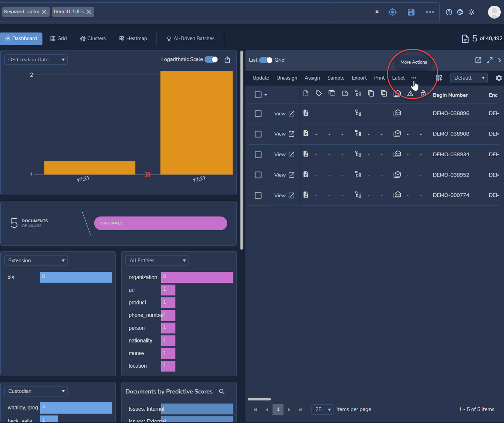Image resolution: width=504 pixels, height=423 pixels.
Task: Toggle the Logarithmic Scale switch
Action: click(x=211, y=59)
